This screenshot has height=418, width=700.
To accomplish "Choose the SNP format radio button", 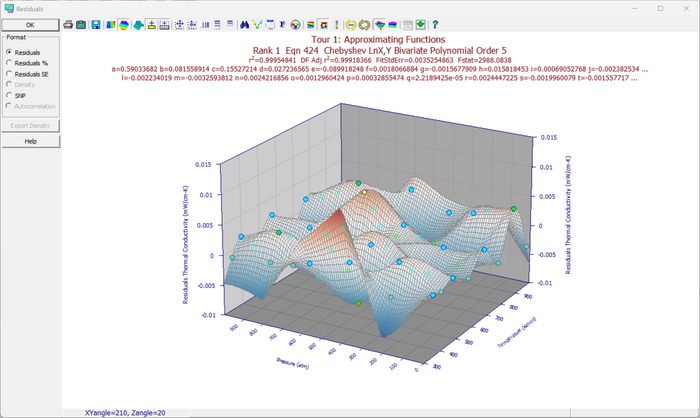I will point(16,95).
